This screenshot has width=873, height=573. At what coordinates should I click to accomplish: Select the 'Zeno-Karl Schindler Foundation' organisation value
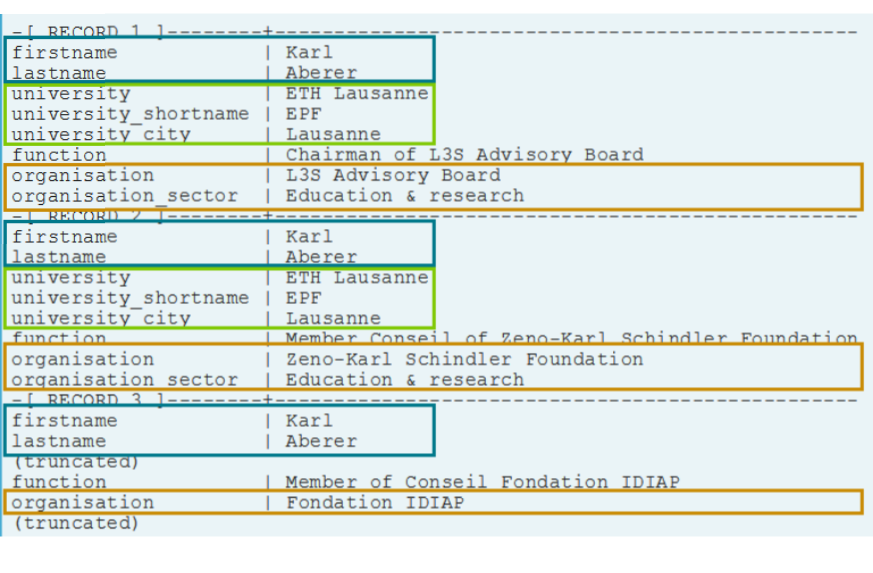[464, 360]
